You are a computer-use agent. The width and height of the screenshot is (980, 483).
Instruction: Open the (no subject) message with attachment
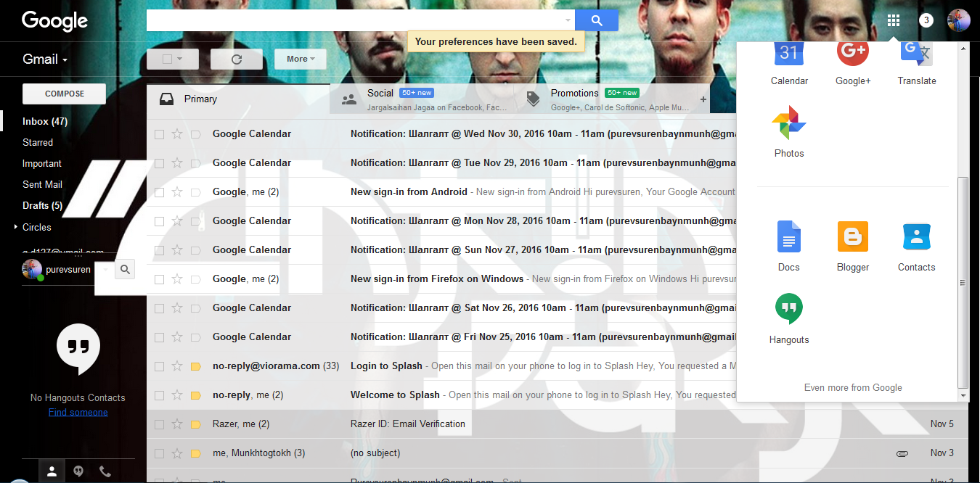click(375, 453)
